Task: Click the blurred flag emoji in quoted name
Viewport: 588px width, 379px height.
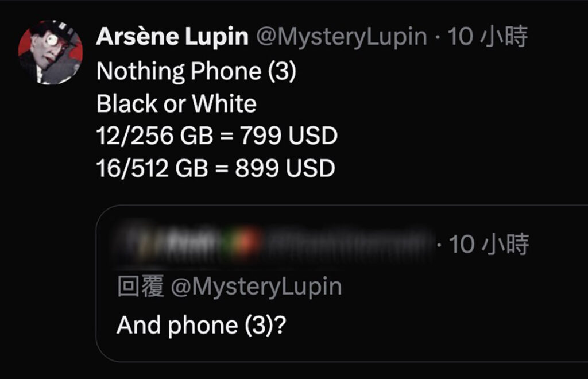Action: pos(245,243)
